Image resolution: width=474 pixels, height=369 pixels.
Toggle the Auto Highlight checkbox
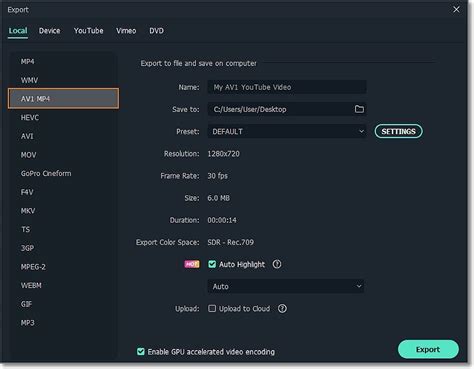tap(212, 264)
